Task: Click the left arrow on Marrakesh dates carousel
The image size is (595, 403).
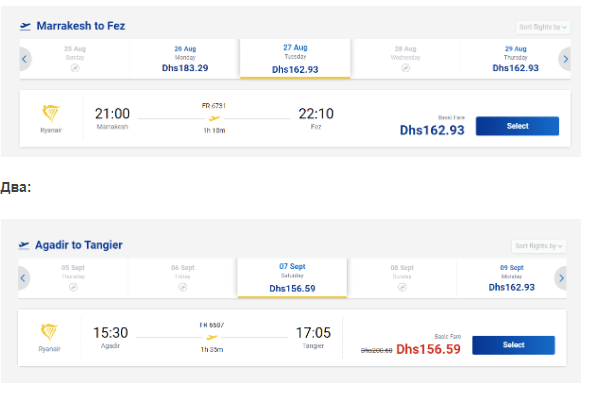Action: point(25,59)
